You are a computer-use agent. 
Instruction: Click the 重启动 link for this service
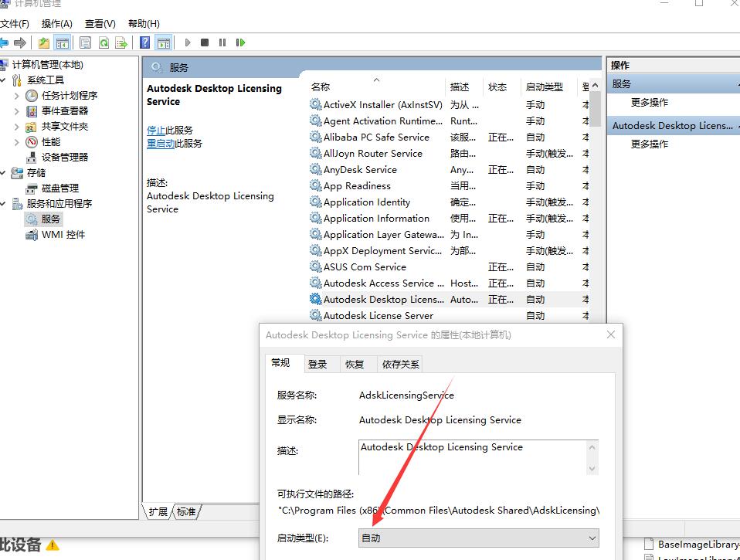click(161, 144)
